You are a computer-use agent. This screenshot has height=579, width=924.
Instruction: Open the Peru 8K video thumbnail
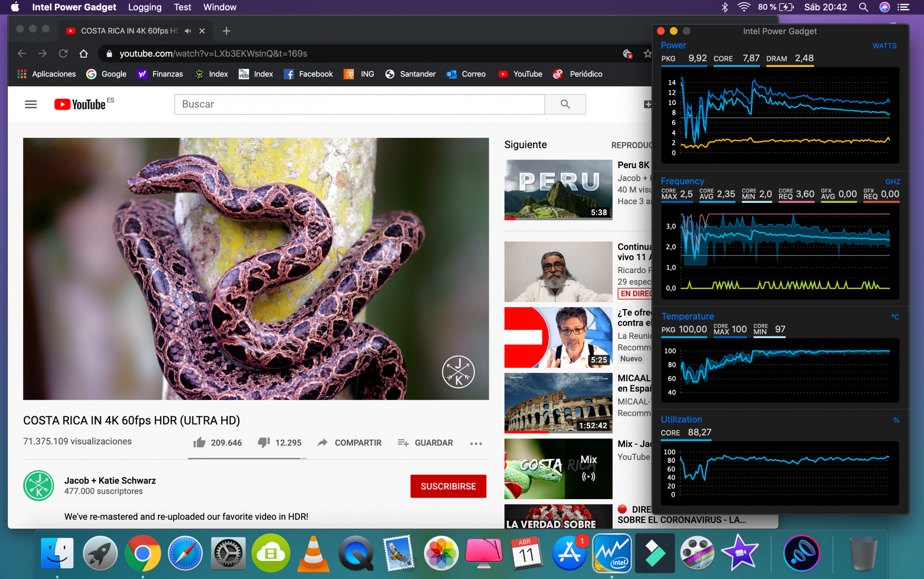point(559,190)
